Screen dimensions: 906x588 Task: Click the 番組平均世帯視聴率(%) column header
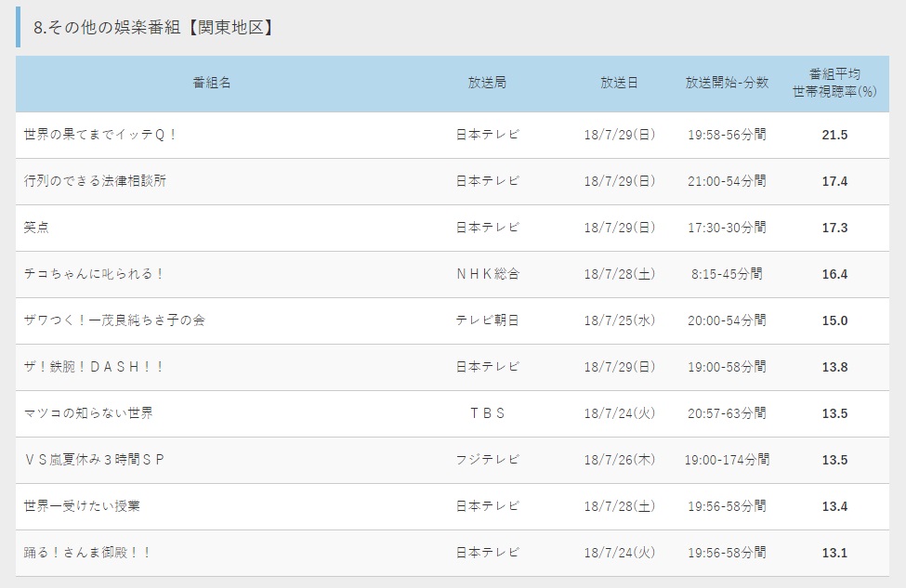coord(834,83)
